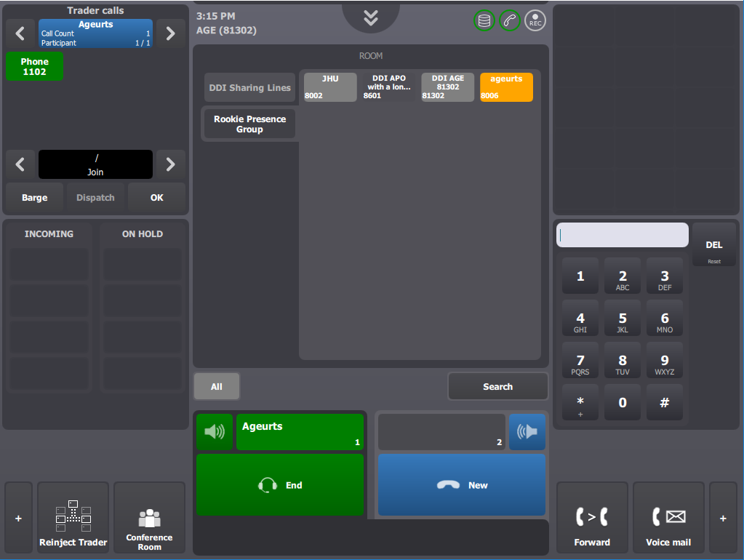End the Ageurts call

pos(280,485)
